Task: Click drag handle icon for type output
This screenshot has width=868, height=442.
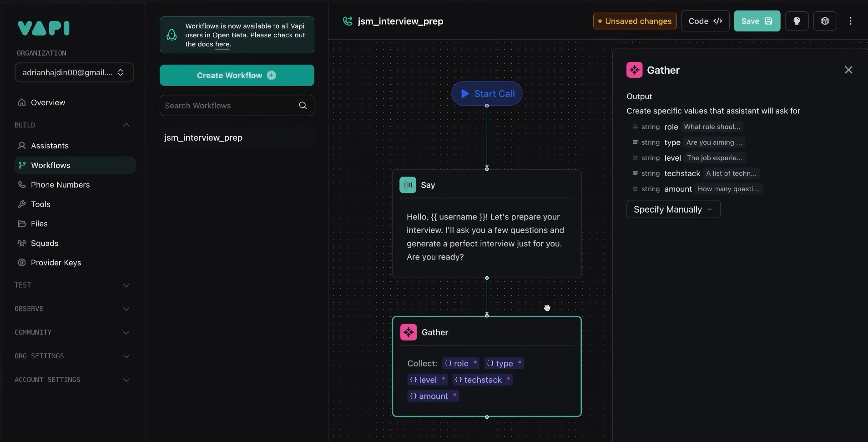Action: (636, 142)
